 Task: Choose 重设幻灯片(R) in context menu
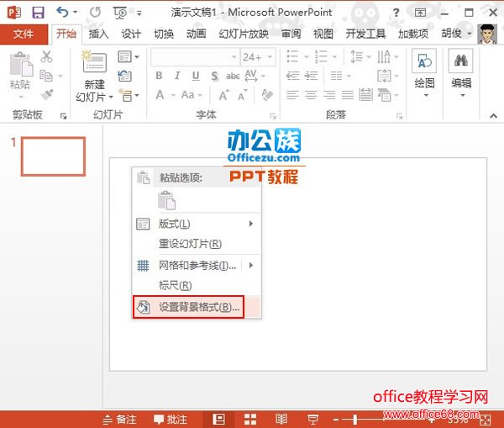pos(197,244)
